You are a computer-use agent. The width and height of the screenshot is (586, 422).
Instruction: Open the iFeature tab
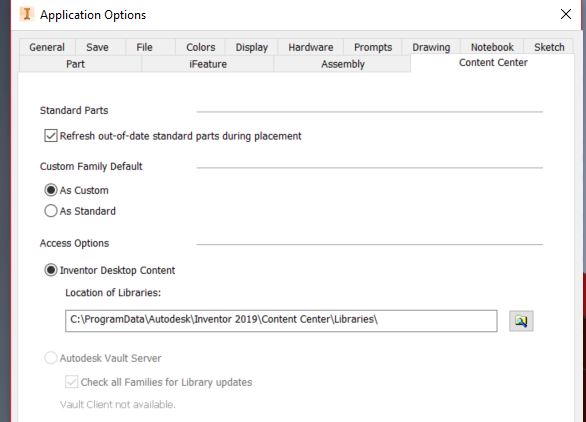point(208,64)
